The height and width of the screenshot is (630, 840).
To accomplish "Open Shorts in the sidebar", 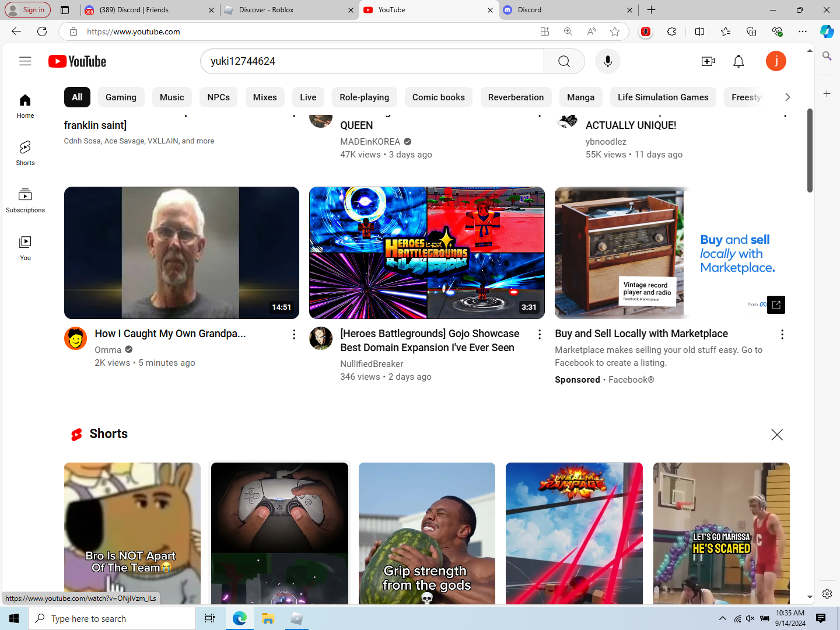I will [25, 153].
